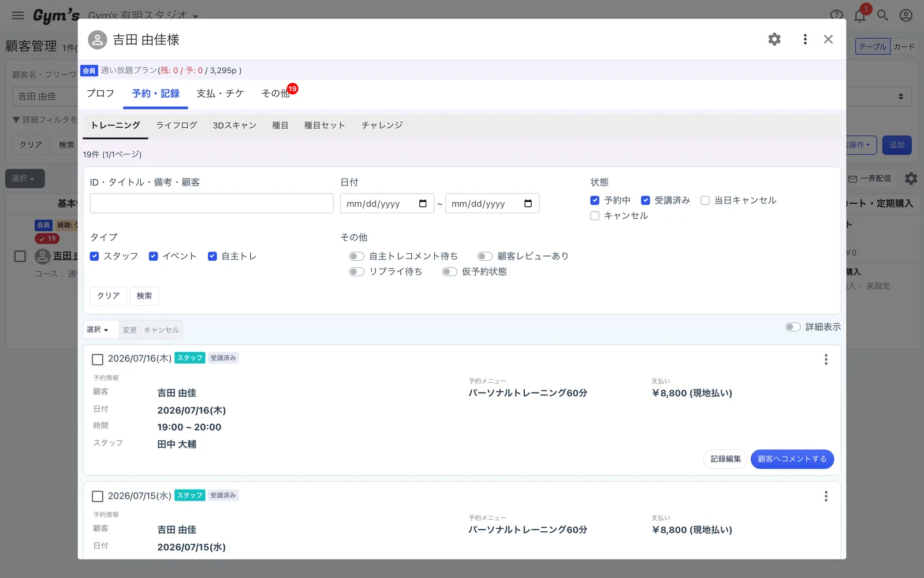Uncheck the スタッフ type checkbox
924x578 pixels.
click(x=95, y=256)
